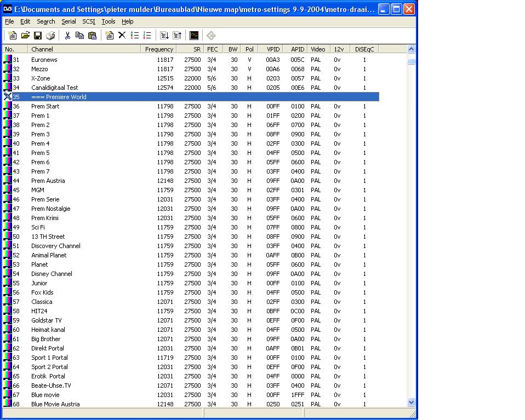Open the SCSI menu
Screen dimensions: 525x420
tap(89, 21)
